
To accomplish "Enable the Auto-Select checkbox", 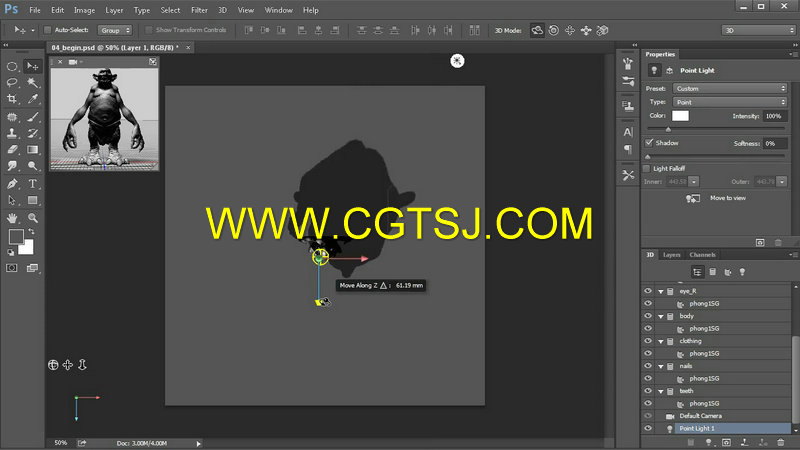I will click(47, 30).
